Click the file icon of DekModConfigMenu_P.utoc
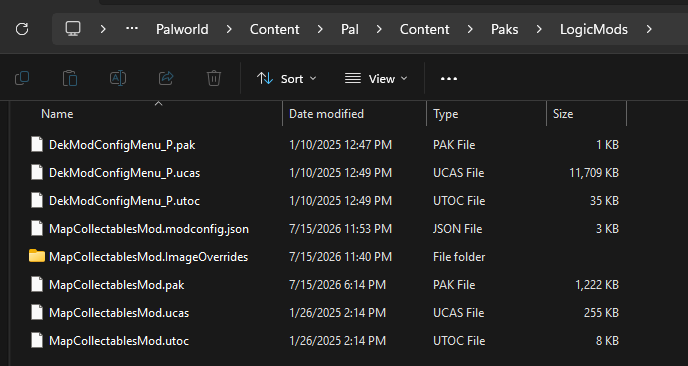 click(x=37, y=201)
